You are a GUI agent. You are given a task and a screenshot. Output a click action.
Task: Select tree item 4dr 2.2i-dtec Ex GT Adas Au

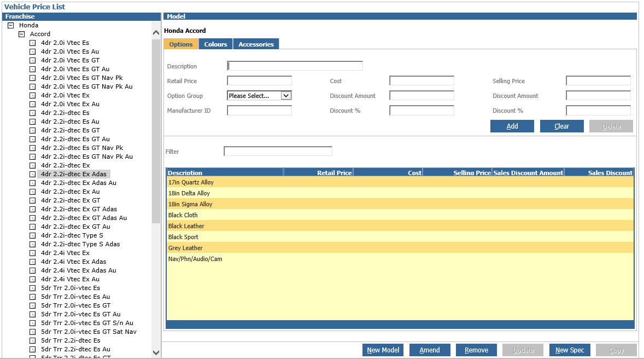84,218
